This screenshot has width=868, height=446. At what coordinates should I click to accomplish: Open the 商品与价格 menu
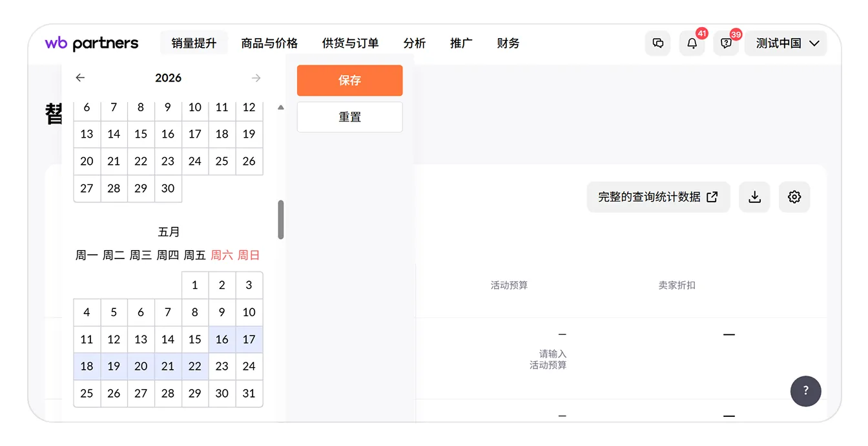(269, 43)
